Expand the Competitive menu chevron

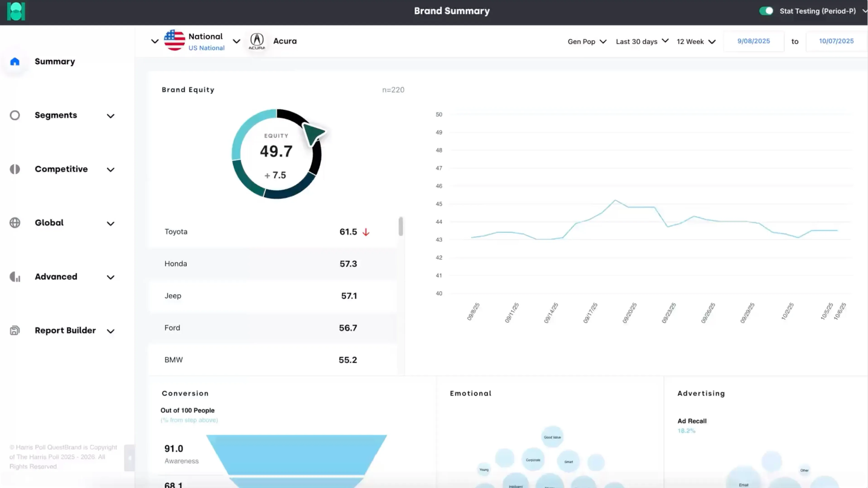pos(111,170)
